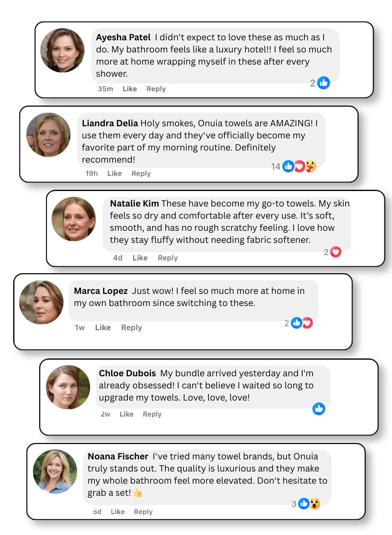
Task: Like Ayesha Patel's comment
Action: click(x=130, y=89)
